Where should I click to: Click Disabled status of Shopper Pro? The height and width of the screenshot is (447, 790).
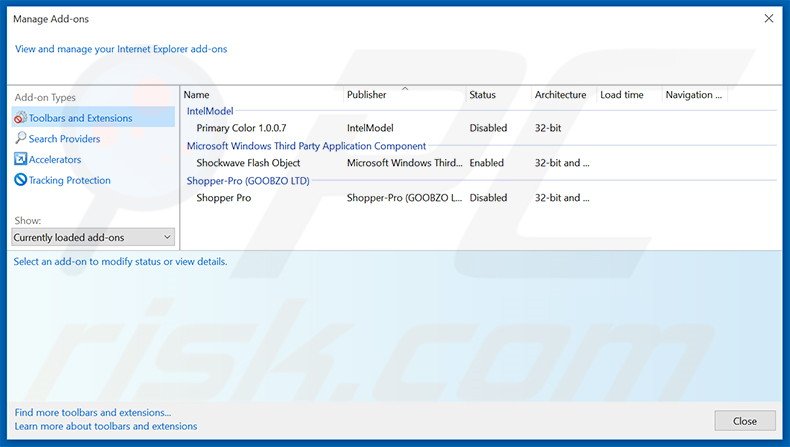[488, 198]
